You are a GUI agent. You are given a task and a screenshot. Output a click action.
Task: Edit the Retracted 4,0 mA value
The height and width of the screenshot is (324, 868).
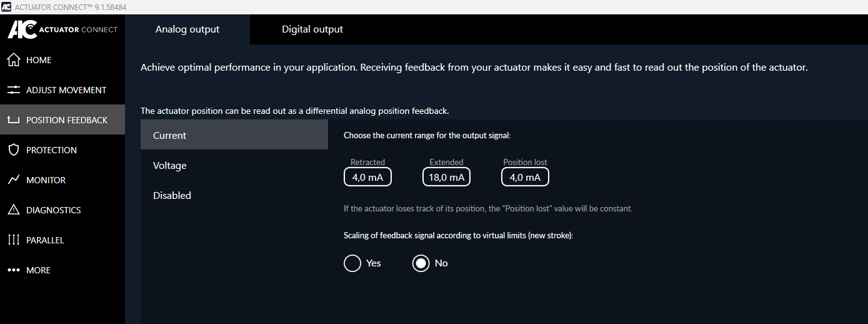pyautogui.click(x=367, y=177)
